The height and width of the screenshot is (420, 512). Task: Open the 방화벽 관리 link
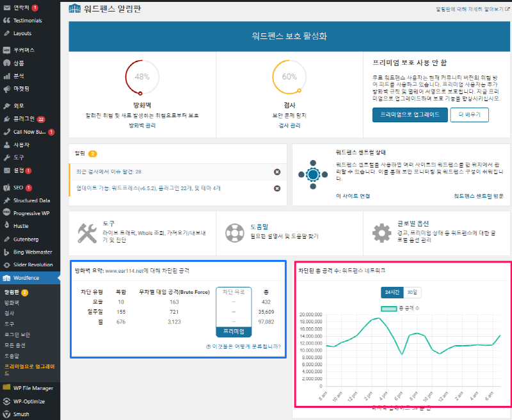[142, 125]
